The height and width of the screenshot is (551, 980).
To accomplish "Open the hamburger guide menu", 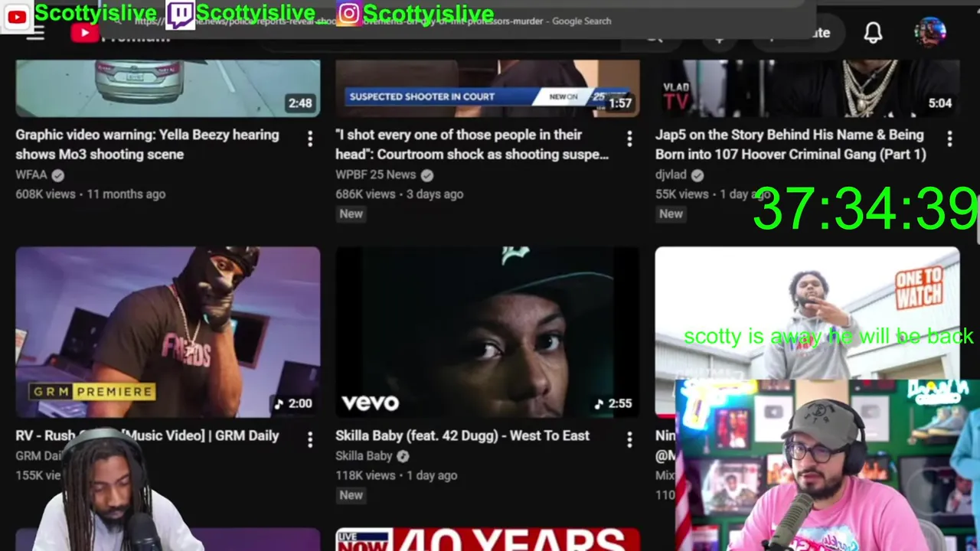I will 35,34.
